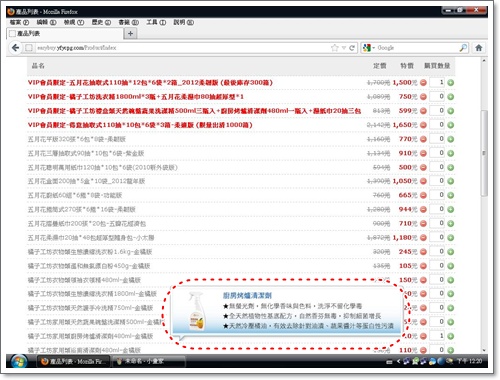
Task: Open VIP product link priced 1,500元
Action: tap(150, 83)
